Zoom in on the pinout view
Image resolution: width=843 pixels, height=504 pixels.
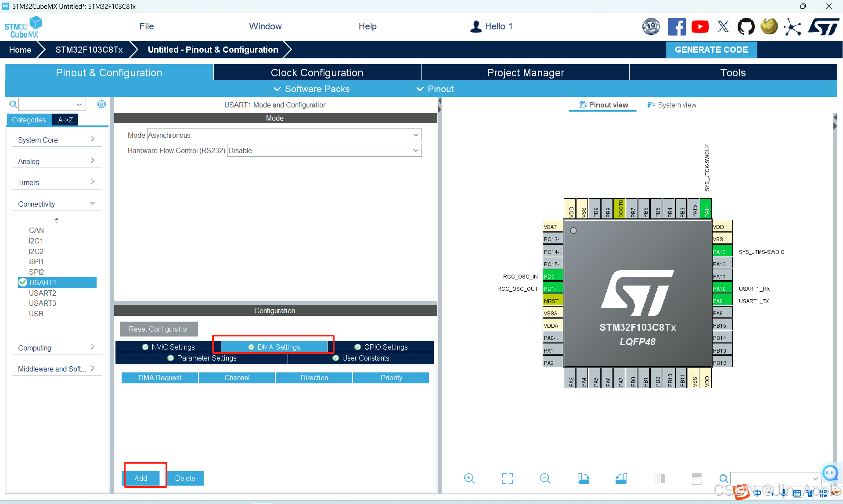(469, 478)
